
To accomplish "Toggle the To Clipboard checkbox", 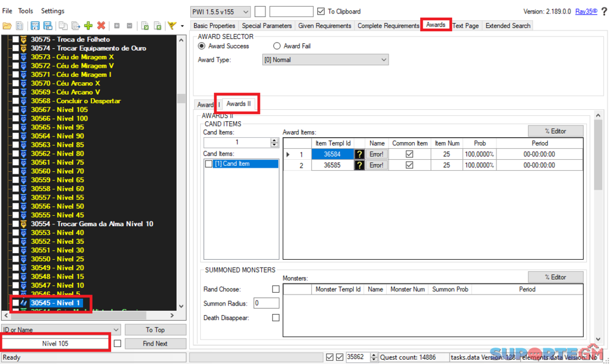I will tap(321, 12).
